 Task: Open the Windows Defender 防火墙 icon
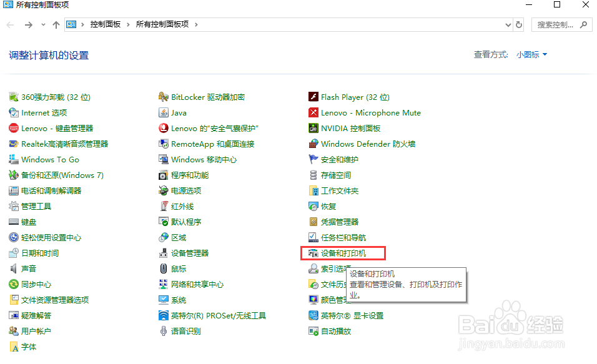313,144
